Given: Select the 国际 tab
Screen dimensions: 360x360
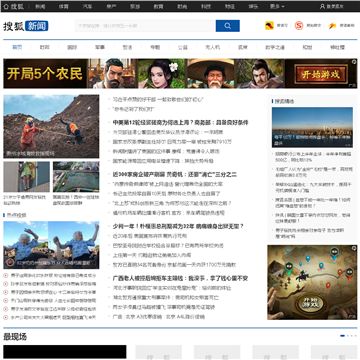Looking at the screenshot, I should [x=72, y=47].
